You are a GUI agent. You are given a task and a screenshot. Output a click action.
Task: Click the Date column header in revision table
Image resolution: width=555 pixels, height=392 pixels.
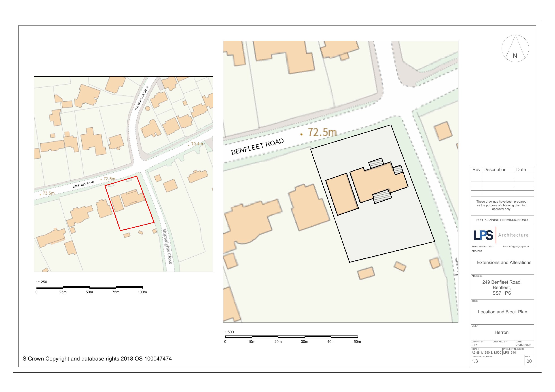coord(521,170)
